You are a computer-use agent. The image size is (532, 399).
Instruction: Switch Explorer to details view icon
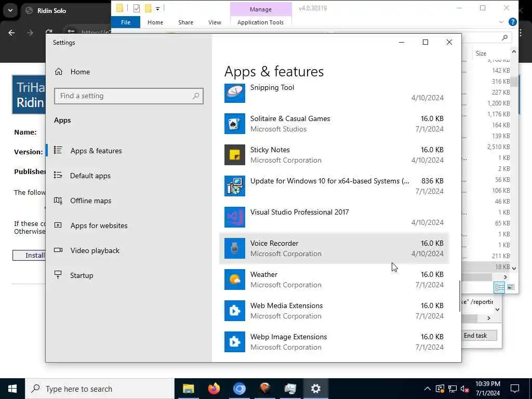tap(499, 287)
